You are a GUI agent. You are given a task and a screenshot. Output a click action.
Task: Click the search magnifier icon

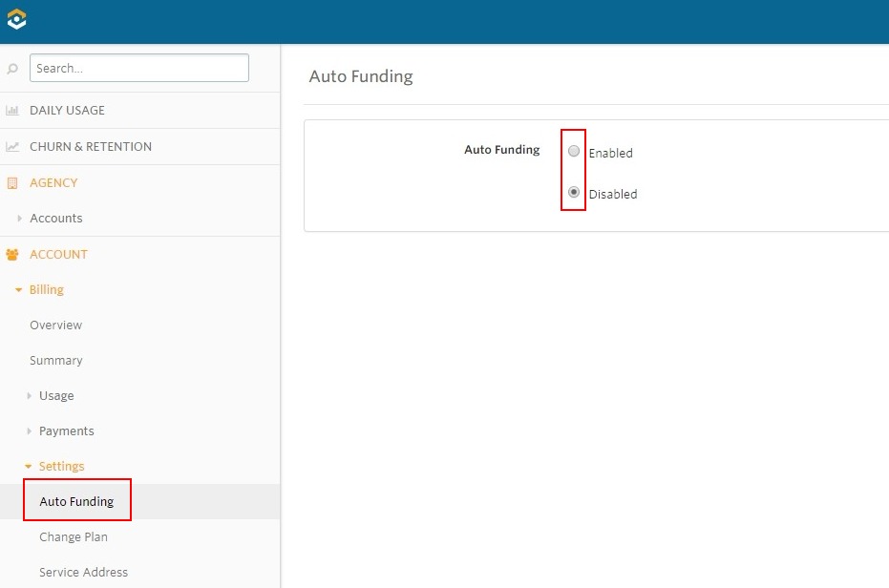click(x=11, y=69)
